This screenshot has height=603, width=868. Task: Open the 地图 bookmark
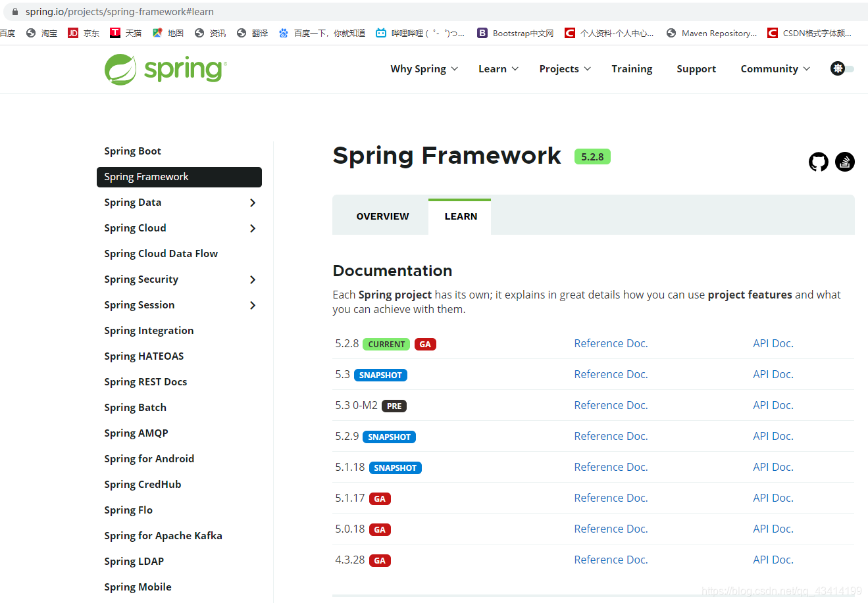pyautogui.click(x=168, y=33)
